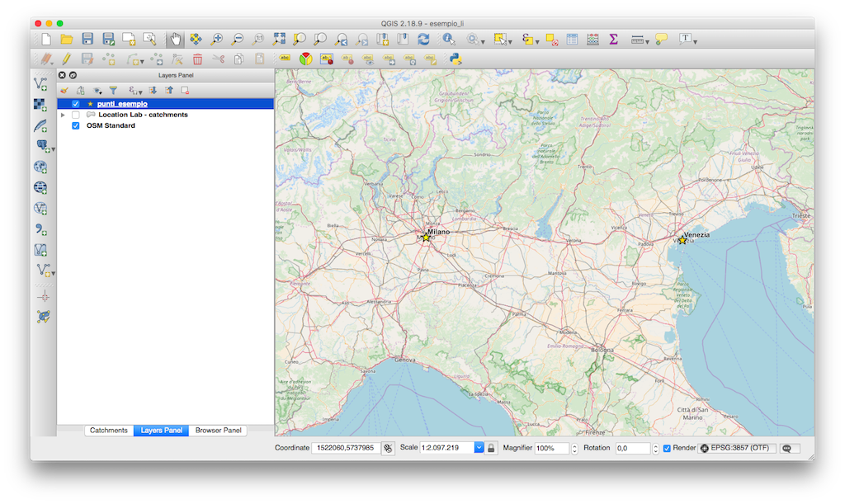Filter legend by map content
Image resolution: width=845 pixels, height=504 pixels.
click(x=113, y=91)
